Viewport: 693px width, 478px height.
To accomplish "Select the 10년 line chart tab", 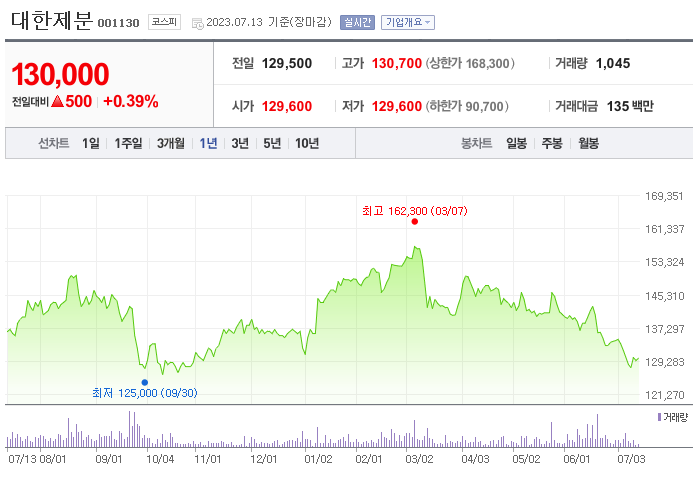I will (x=307, y=143).
